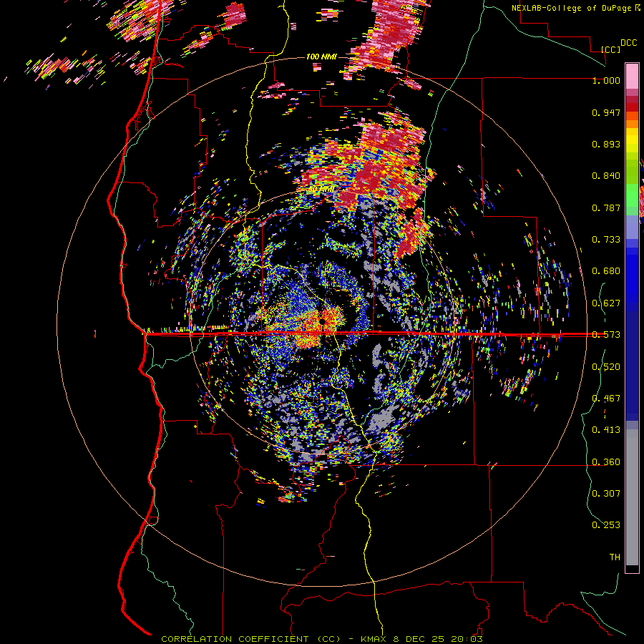Viewport: 644px width, 644px height.
Task: Select the 0.680 scale value
Action: tap(606, 271)
